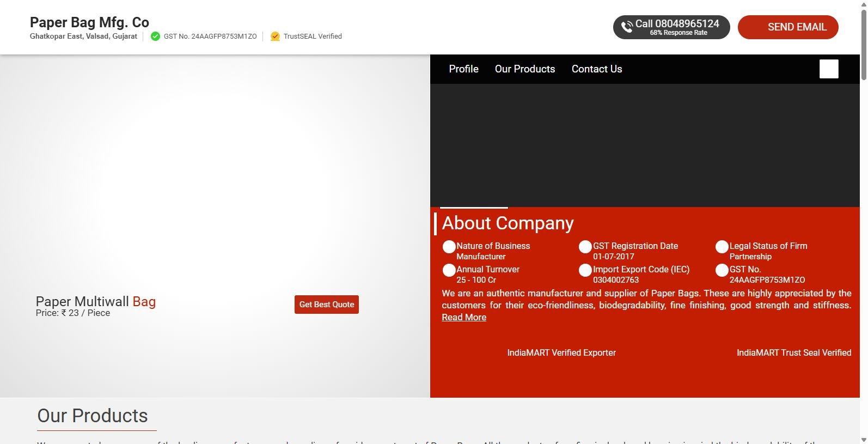Click the circle icon beside Annual Turnover

coord(449,270)
